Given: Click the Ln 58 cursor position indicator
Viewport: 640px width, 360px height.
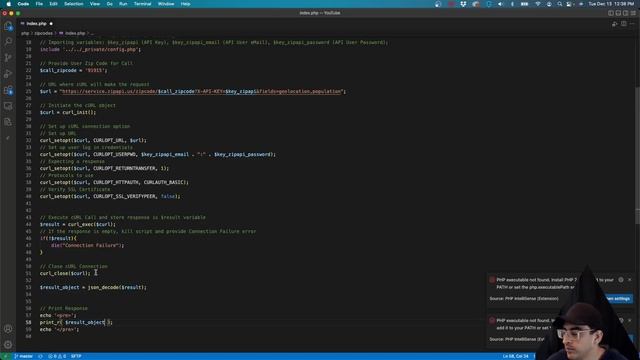Looking at the screenshot, I should pyautogui.click(x=516, y=356).
